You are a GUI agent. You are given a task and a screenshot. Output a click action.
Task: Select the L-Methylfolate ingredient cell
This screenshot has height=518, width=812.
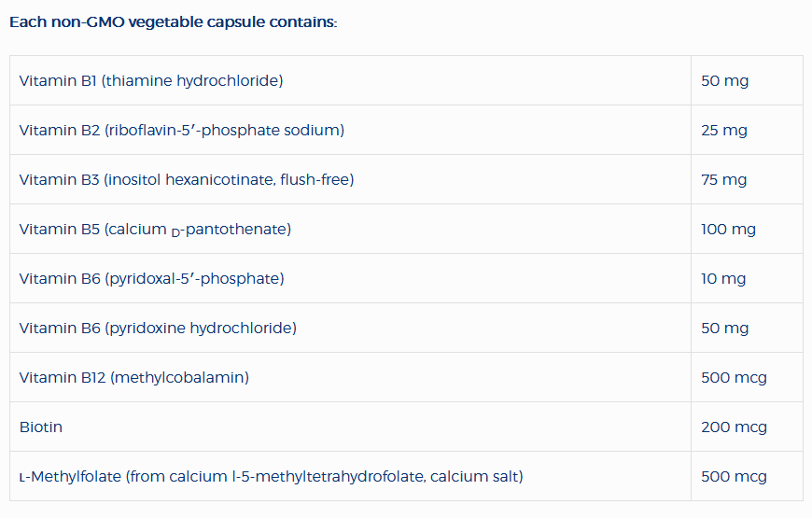[271, 477]
